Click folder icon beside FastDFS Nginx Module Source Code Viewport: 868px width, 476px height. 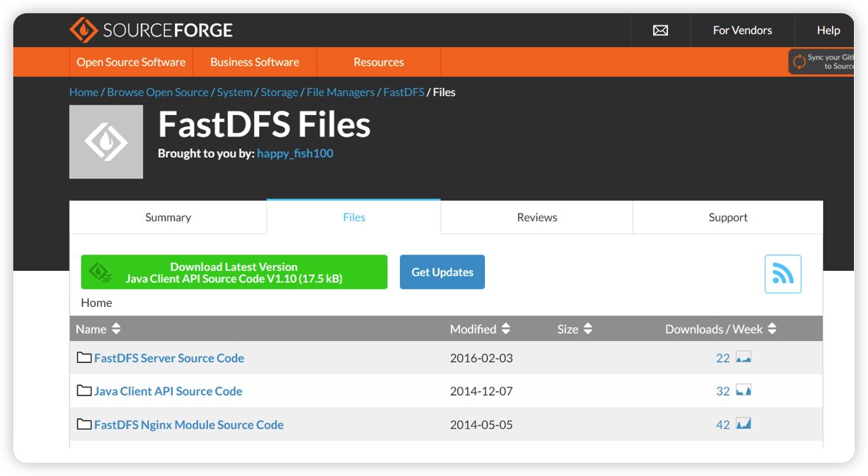tap(84, 424)
